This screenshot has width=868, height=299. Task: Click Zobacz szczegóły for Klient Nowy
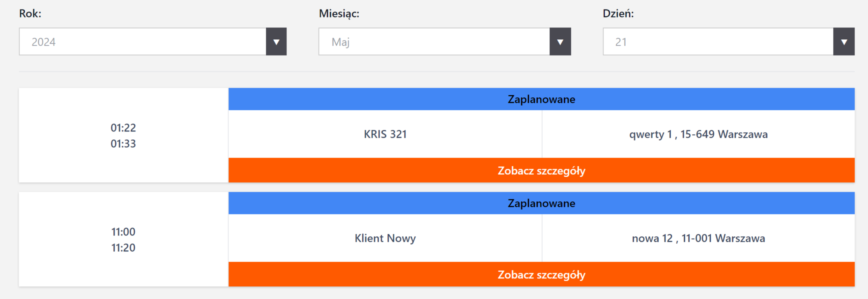click(x=541, y=275)
